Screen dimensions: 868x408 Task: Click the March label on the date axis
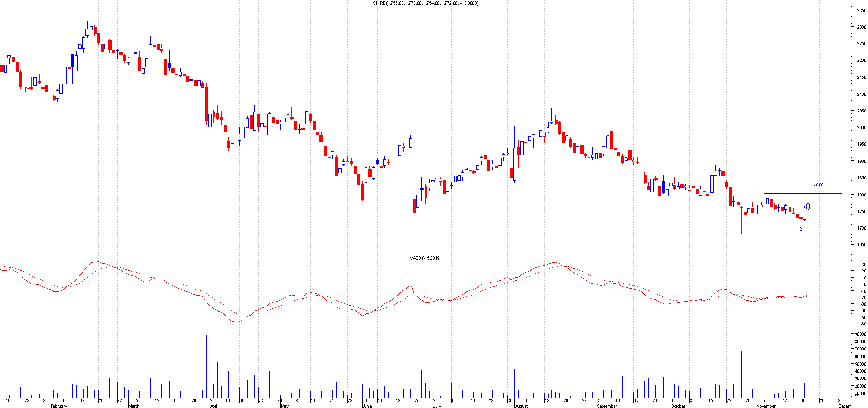click(134, 406)
